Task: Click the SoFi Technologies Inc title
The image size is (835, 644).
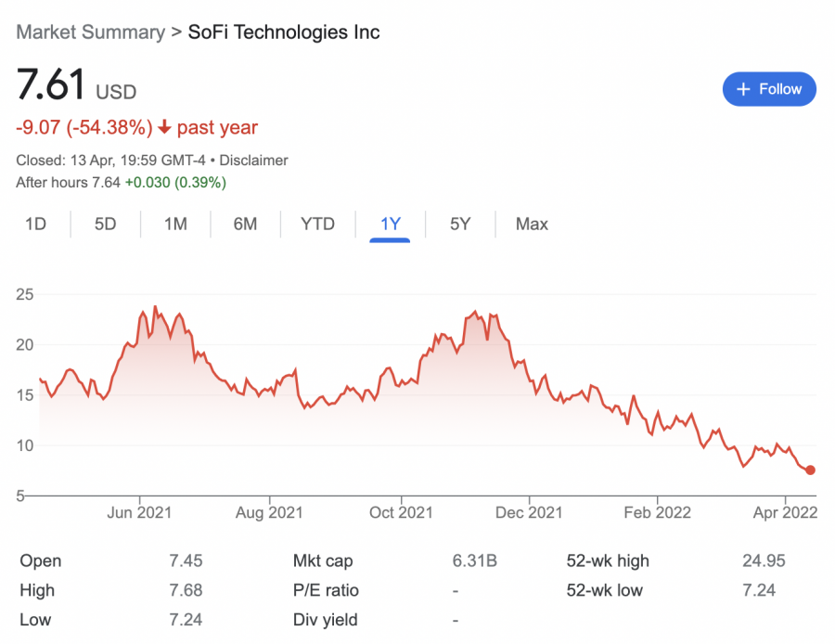Action: (284, 32)
